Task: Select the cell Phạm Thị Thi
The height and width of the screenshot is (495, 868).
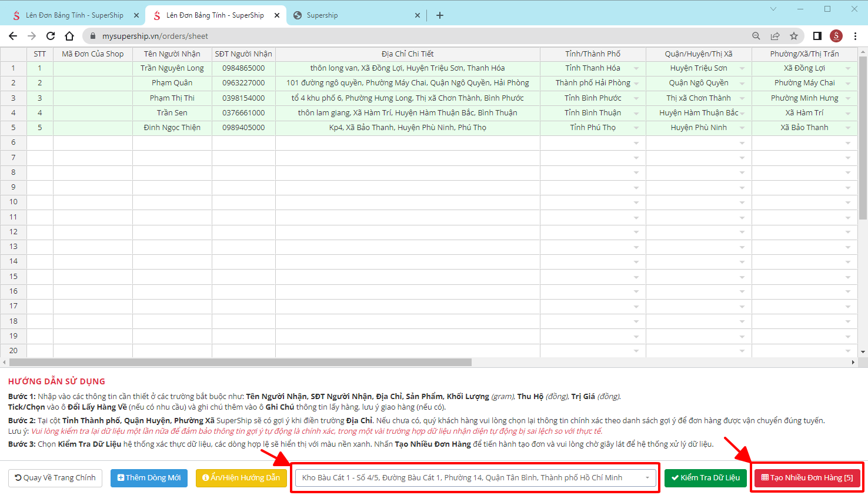Action: pos(172,98)
